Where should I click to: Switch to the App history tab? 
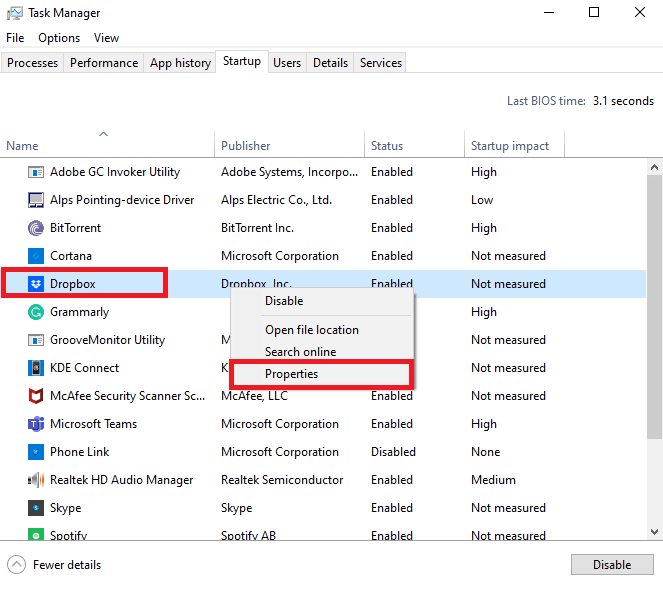(x=180, y=63)
